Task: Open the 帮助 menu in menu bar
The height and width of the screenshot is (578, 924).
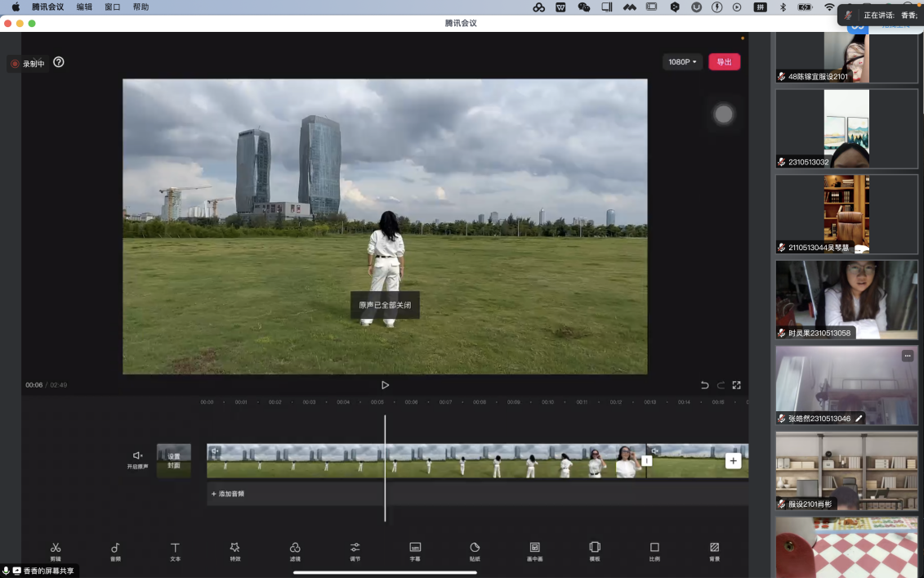Action: [x=141, y=7]
